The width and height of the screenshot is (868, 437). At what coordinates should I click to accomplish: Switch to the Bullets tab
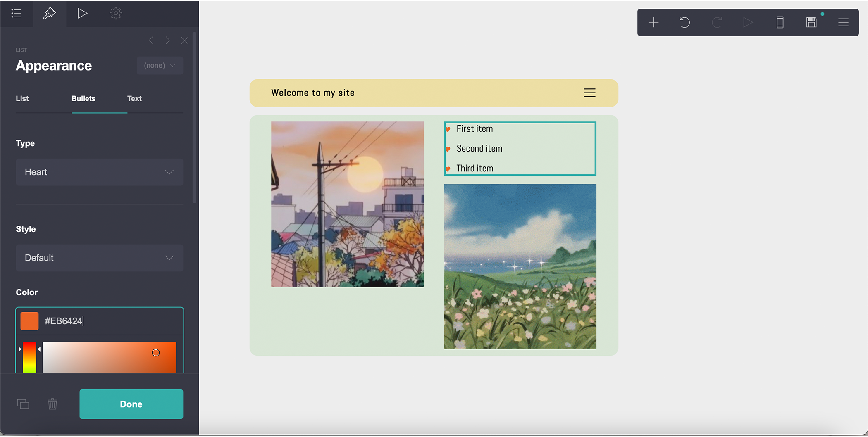point(83,99)
